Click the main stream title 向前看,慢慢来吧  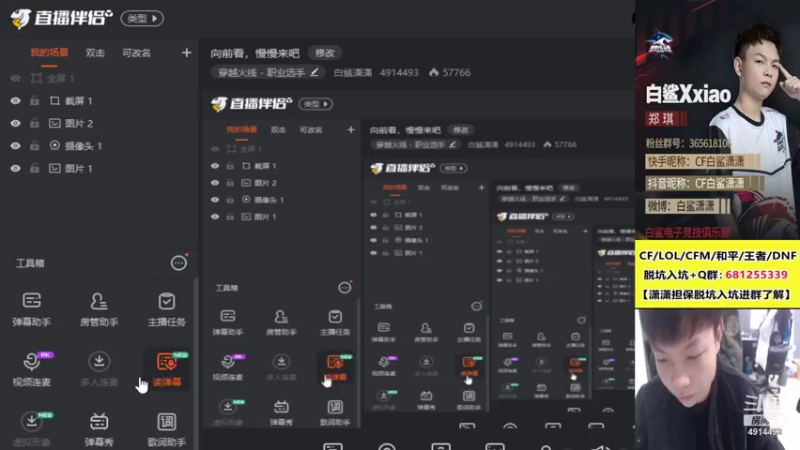coord(255,53)
